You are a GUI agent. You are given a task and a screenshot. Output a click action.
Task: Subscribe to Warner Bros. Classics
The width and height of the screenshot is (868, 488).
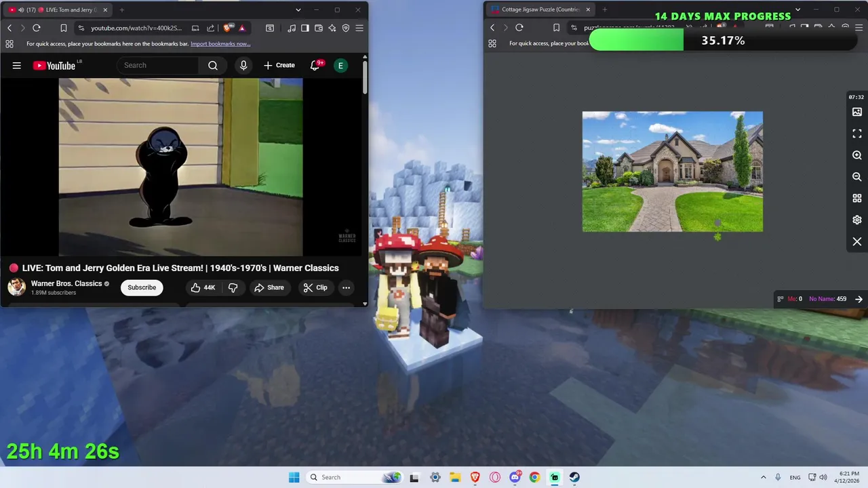pos(142,287)
